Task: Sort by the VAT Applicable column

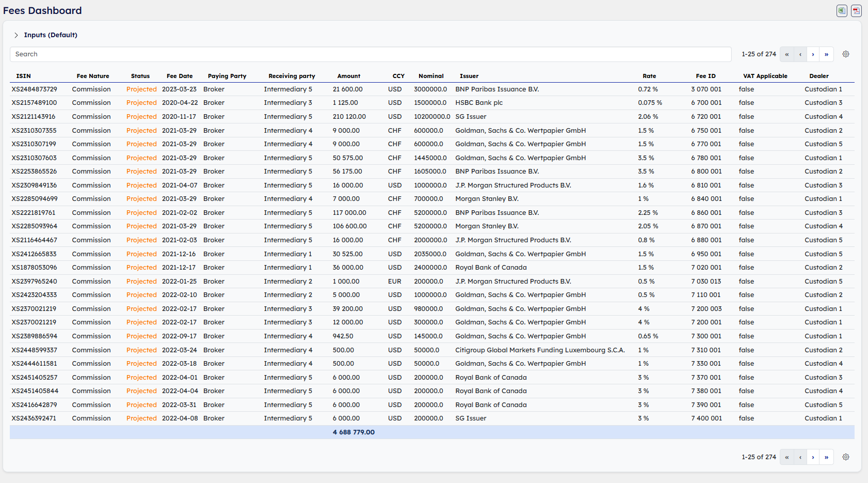Action: click(x=765, y=76)
